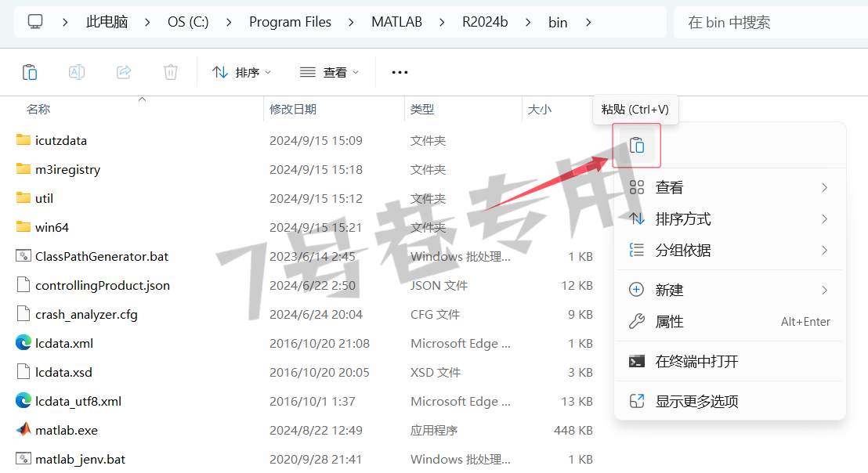
Task: Select the ClassPathGenerator.bat file name
Action: (102, 256)
